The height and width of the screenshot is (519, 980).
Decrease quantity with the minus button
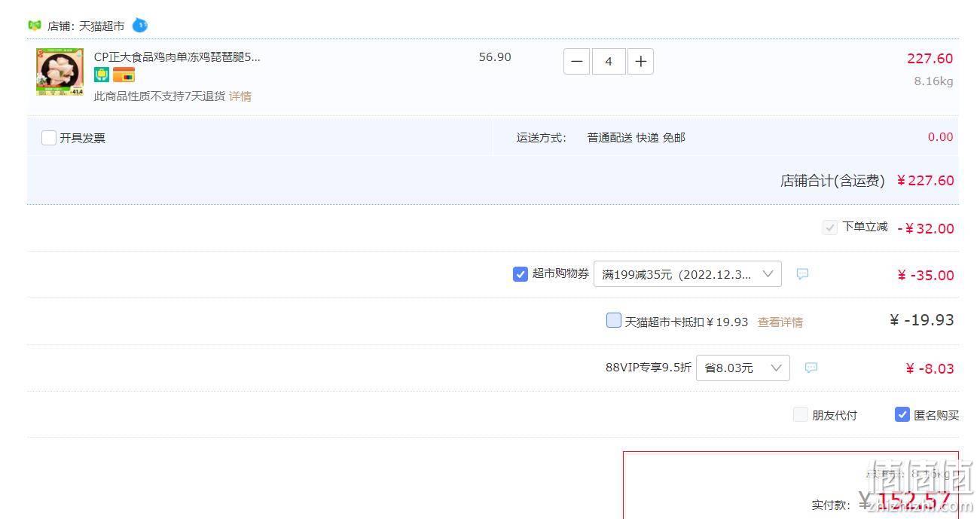[x=576, y=61]
